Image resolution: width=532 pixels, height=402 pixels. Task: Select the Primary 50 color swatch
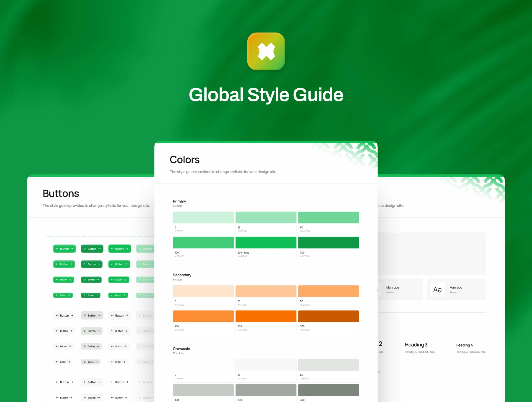tap(329, 217)
